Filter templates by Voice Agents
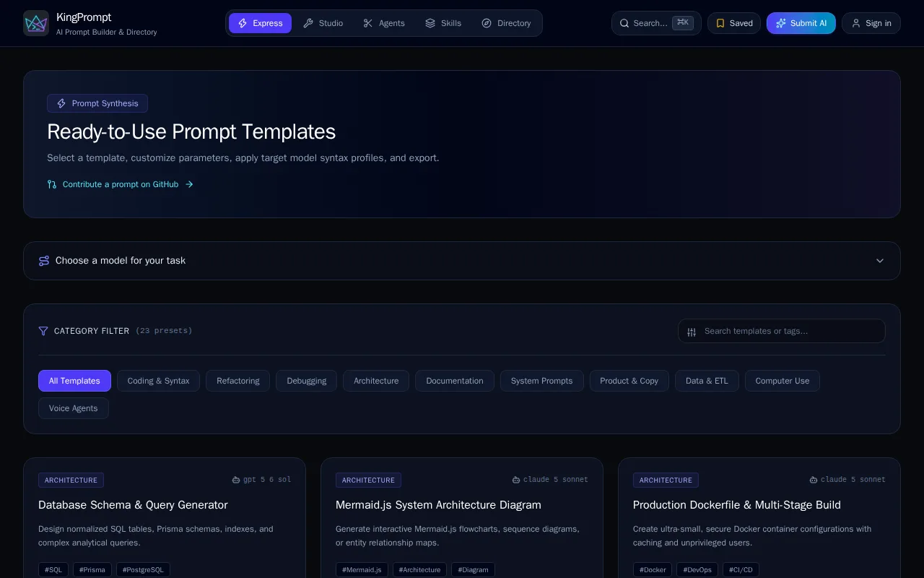 (x=74, y=408)
